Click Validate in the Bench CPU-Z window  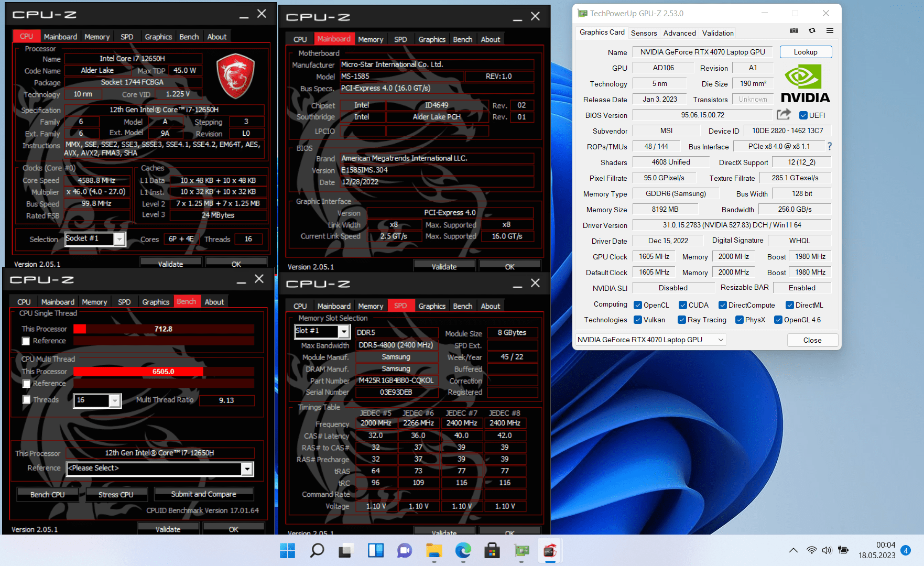coord(168,529)
